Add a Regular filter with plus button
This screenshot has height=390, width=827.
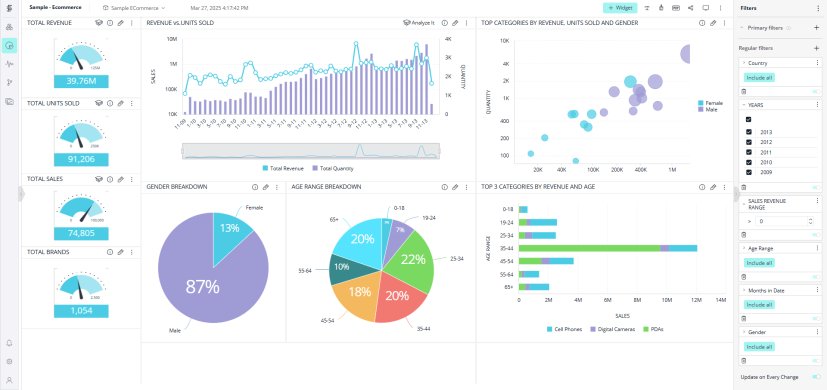(x=816, y=48)
